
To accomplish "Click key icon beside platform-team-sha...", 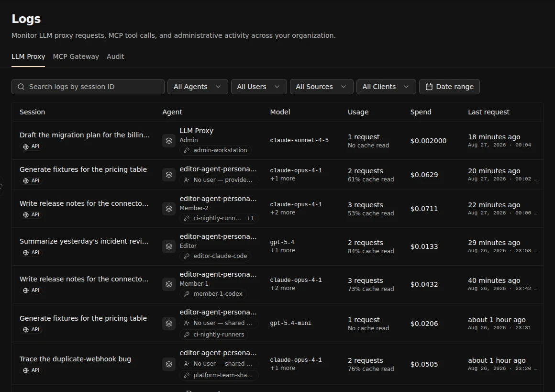I will (x=187, y=375).
